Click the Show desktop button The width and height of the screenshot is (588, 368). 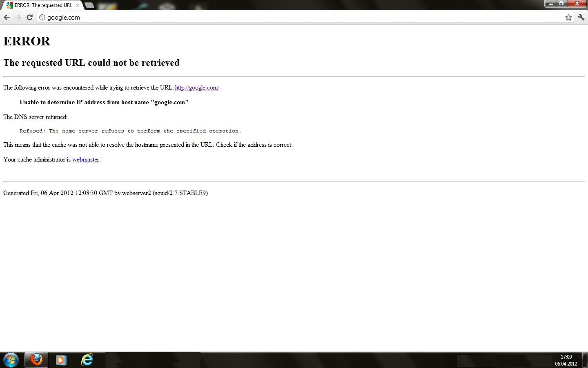[x=585, y=360]
